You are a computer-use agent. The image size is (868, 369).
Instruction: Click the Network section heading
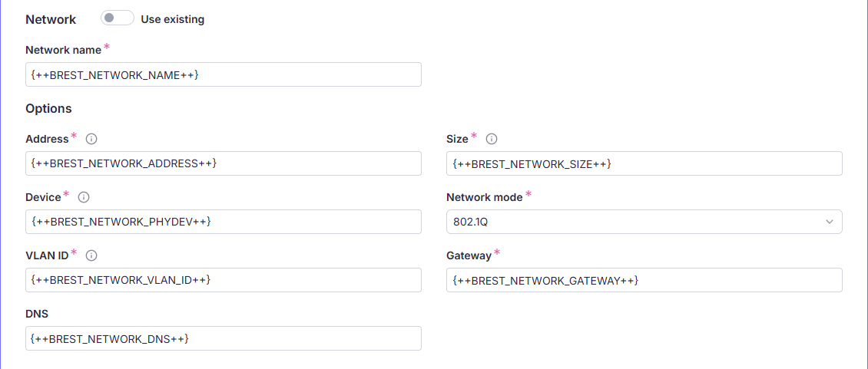[x=51, y=19]
